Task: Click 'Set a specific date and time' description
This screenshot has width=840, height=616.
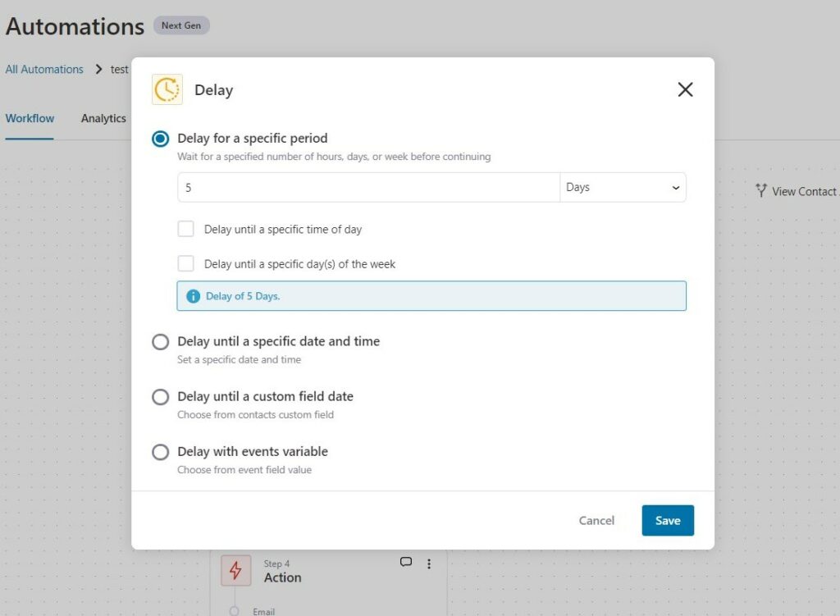Action: (x=239, y=359)
